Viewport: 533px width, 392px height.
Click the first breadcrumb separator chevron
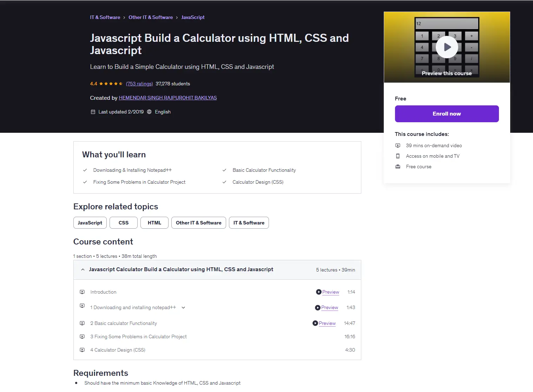pyautogui.click(x=124, y=18)
